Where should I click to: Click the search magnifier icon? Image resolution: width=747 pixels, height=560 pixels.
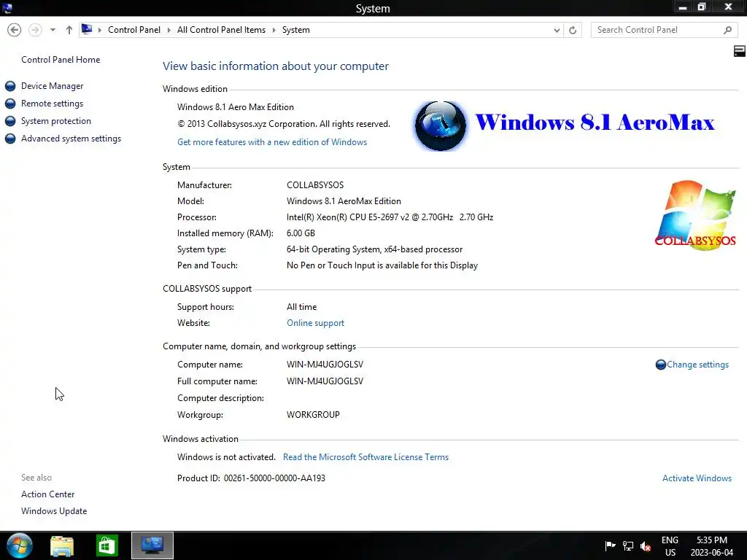pos(727,30)
